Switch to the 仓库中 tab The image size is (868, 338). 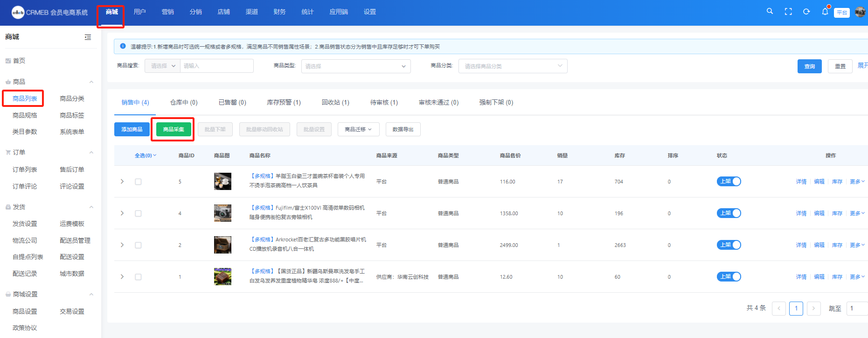click(184, 102)
